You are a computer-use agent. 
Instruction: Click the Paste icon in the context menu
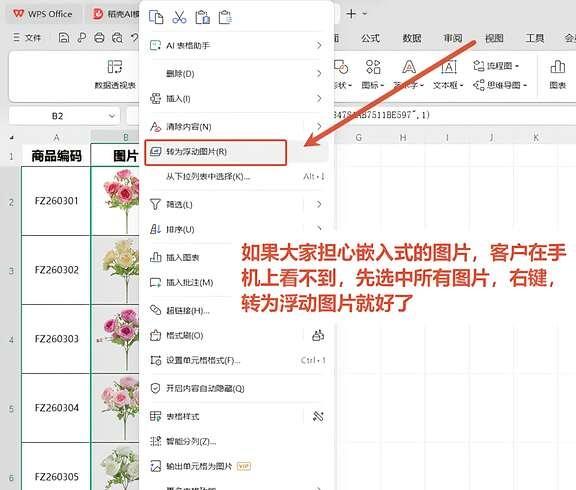click(x=202, y=17)
